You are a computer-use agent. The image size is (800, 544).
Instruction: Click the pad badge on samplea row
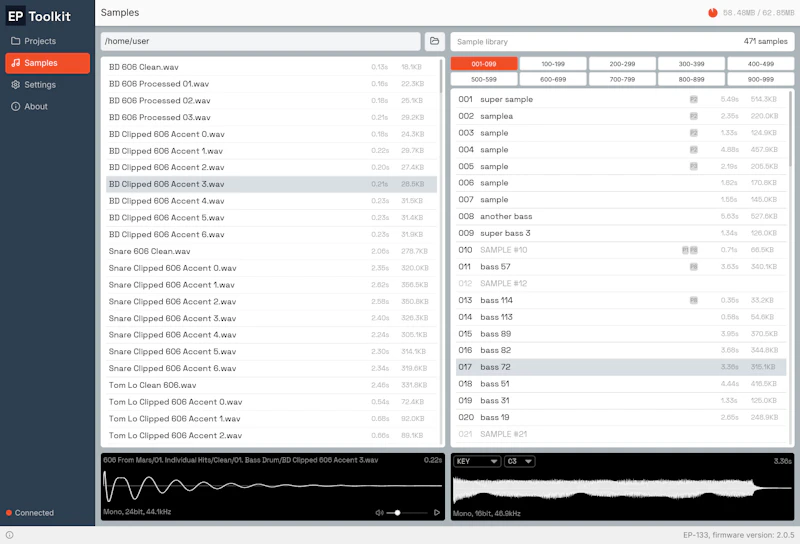coord(693,116)
